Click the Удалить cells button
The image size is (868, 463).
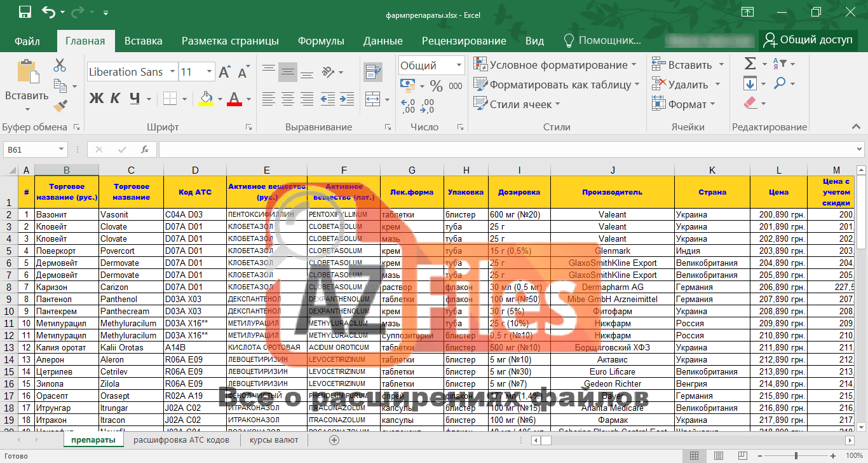(x=686, y=85)
